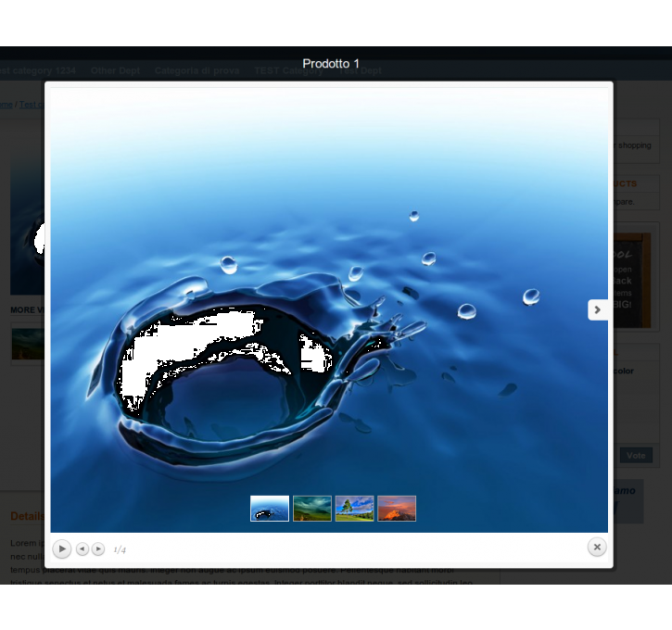The height and width of the screenshot is (630, 672).
Task: Click the 1/4 image counter text
Action: (120, 549)
